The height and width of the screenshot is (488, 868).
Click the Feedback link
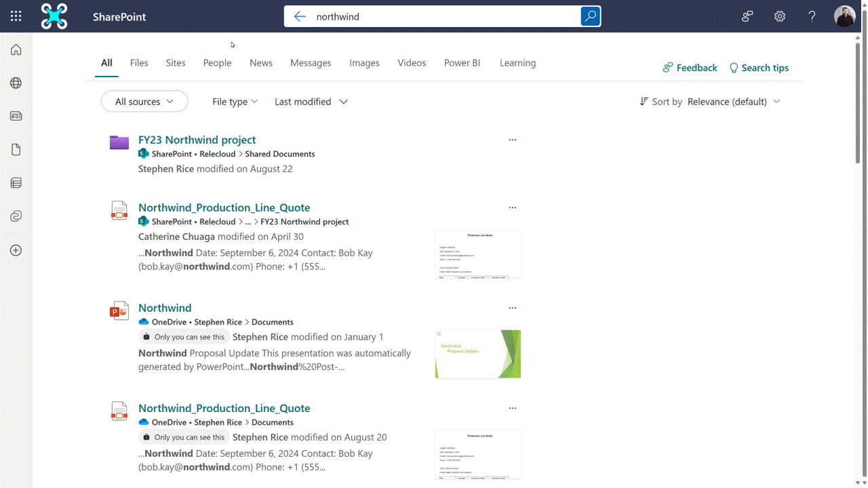690,68
